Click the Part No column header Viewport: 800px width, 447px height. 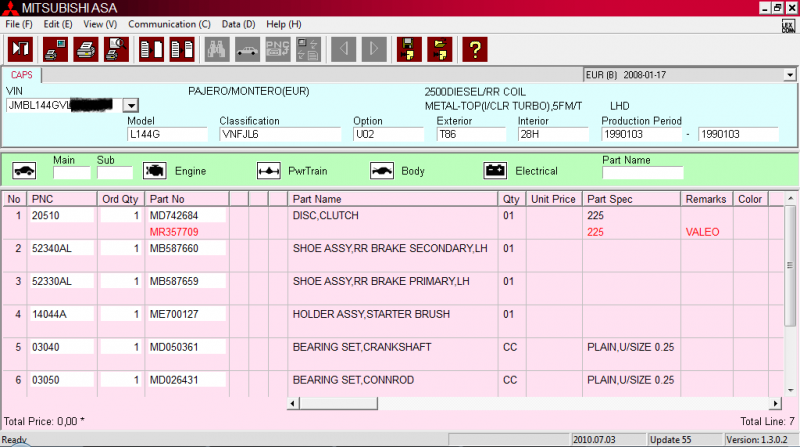point(187,199)
